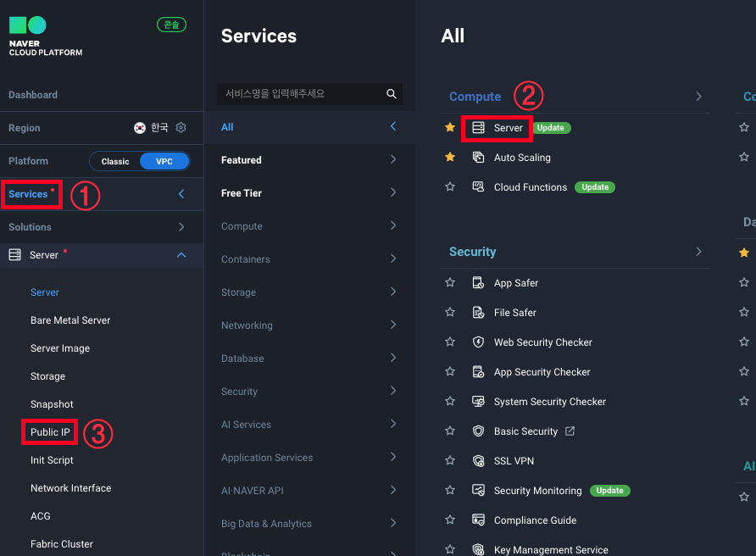Screen dimensions: 756x556
Task: Open Network Interface submenu item
Action: pos(71,488)
